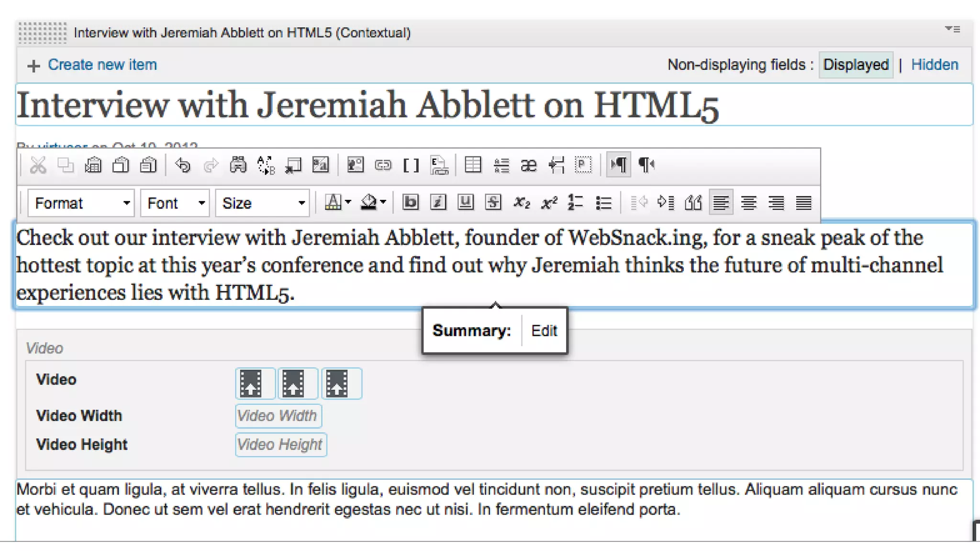Click the Video Width input field
Screen dimensions: 980x551
tap(278, 416)
